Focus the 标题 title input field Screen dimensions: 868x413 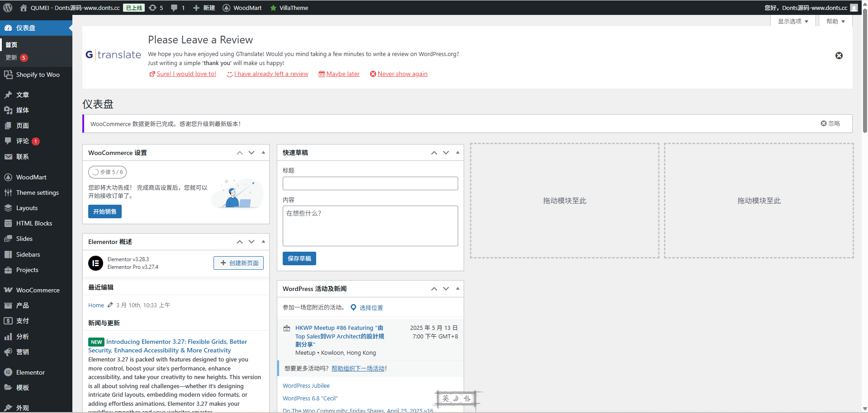pos(370,183)
